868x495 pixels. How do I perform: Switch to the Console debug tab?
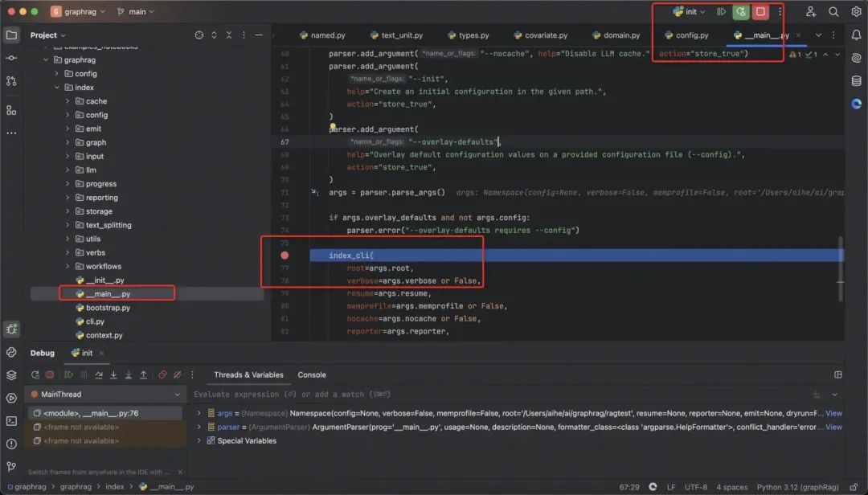pos(312,374)
